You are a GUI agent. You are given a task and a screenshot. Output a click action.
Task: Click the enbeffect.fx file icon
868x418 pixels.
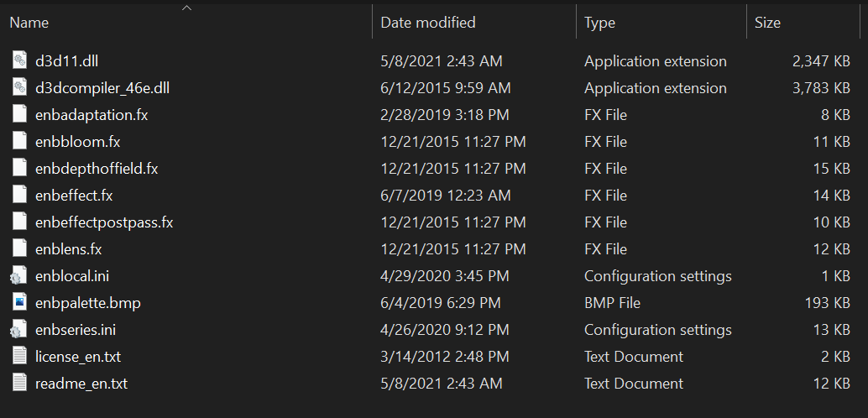[x=19, y=196]
